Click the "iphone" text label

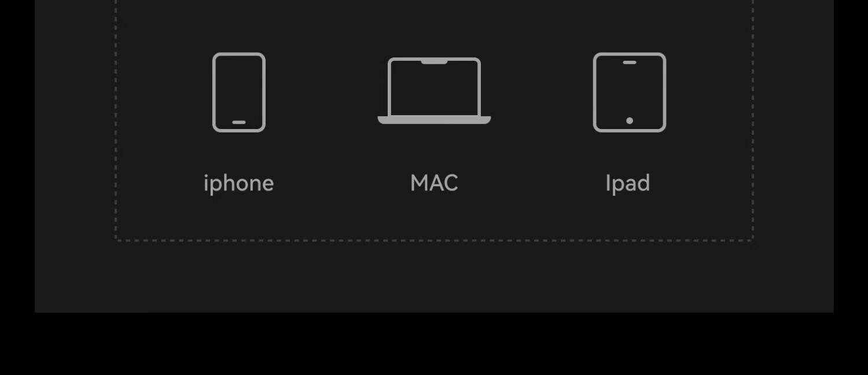coord(239,183)
